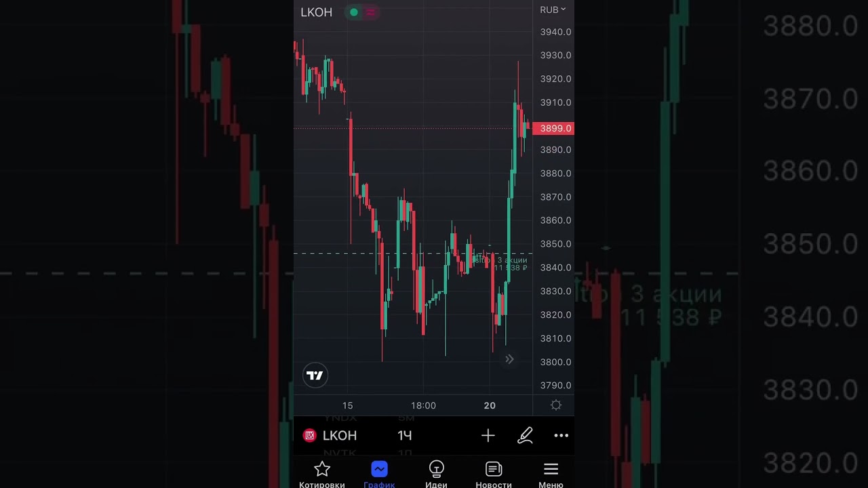Viewport: 868px width, 488px height.
Task: Open the Идеи tab
Action: coord(436,474)
